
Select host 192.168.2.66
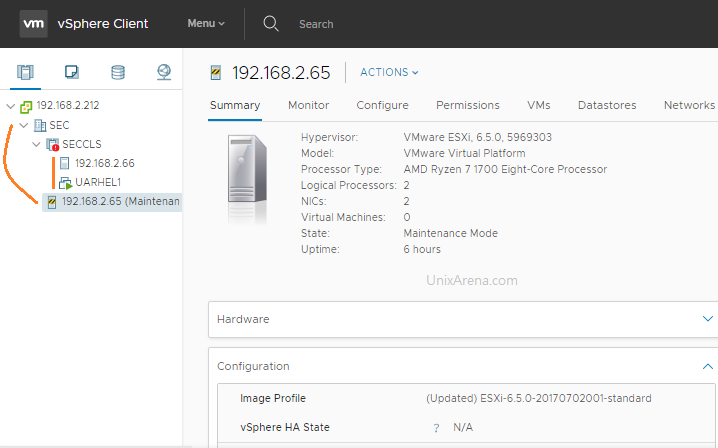coord(105,163)
